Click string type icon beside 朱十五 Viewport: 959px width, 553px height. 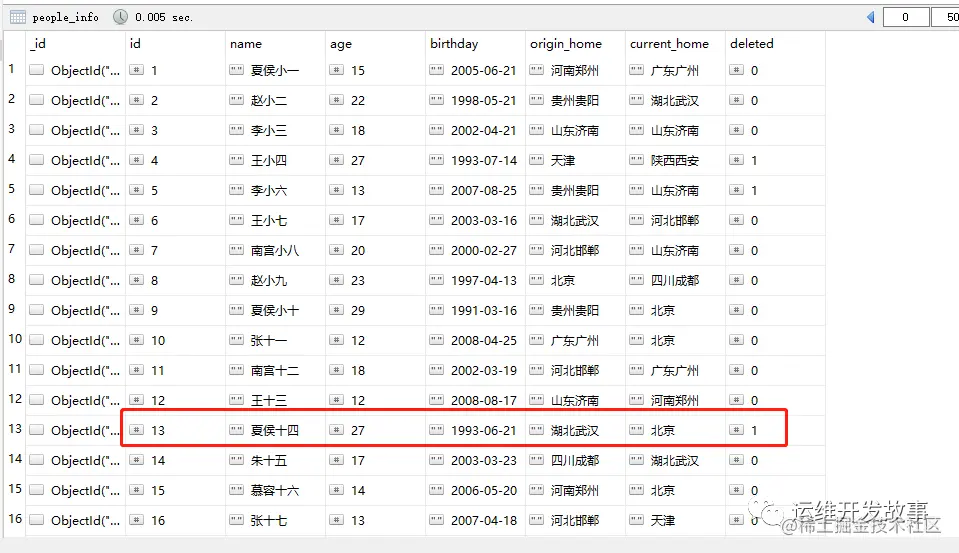tap(237, 459)
